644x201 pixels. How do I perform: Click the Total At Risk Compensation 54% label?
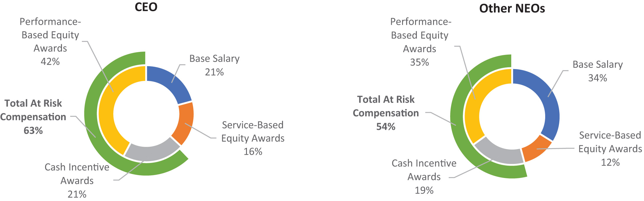[x=386, y=113]
